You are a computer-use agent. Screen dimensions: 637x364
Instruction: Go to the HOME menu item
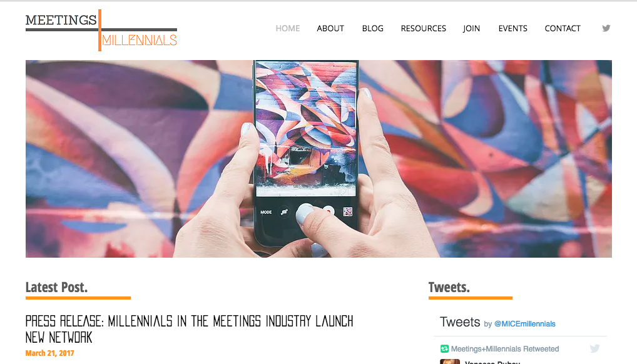[x=288, y=28]
